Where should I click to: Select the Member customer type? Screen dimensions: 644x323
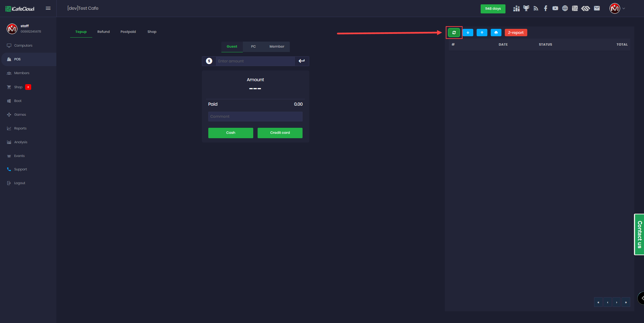[277, 47]
